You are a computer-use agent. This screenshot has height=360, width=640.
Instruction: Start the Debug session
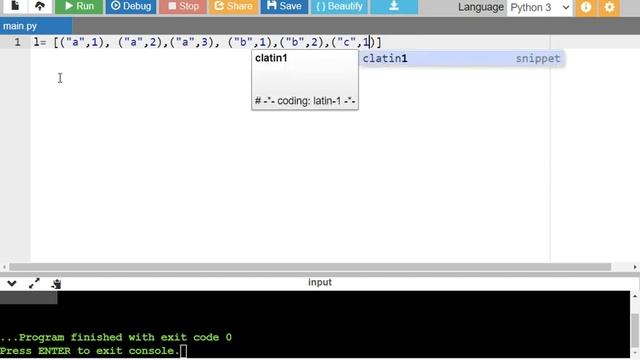coord(131,6)
